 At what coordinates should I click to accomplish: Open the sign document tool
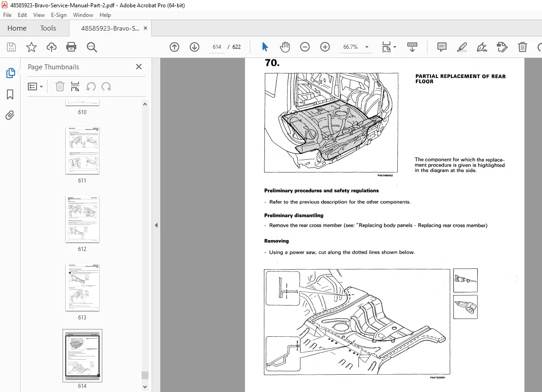click(x=482, y=47)
